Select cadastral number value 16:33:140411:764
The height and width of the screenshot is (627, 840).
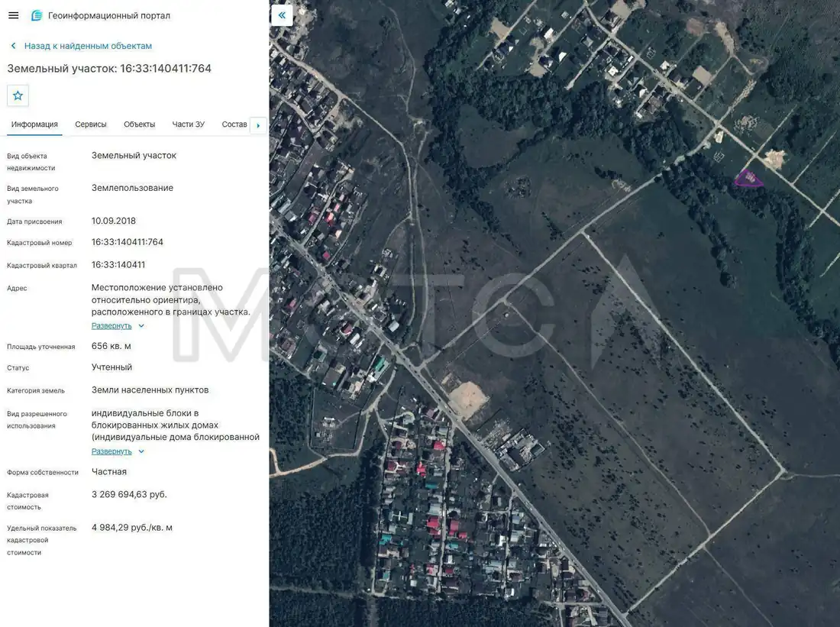(128, 242)
